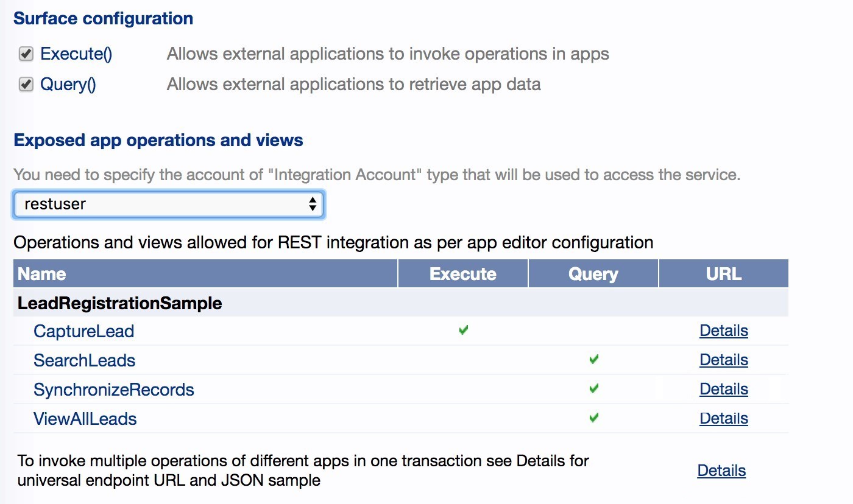The image size is (853, 504).
Task: Click the Details link for SearchLeads
Action: pos(723,359)
